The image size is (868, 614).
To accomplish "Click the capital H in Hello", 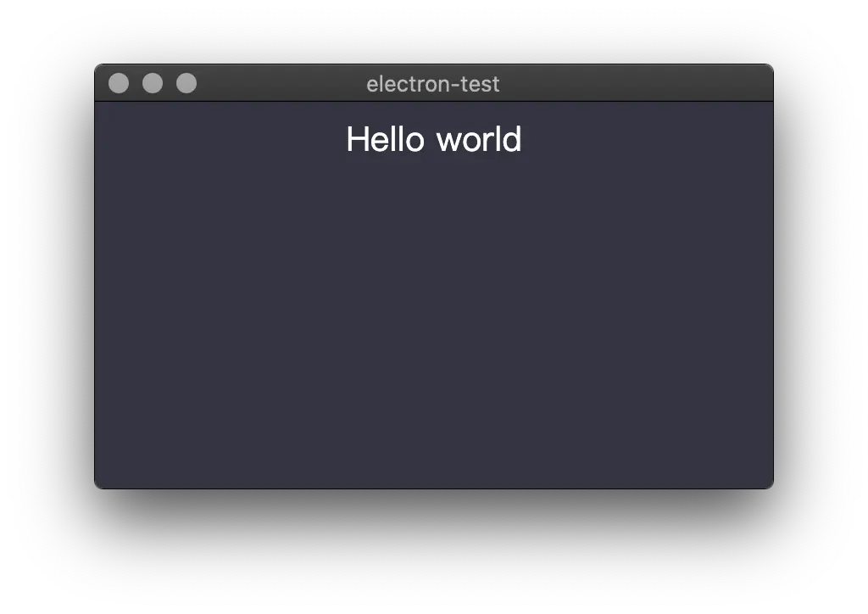I will tap(358, 139).
